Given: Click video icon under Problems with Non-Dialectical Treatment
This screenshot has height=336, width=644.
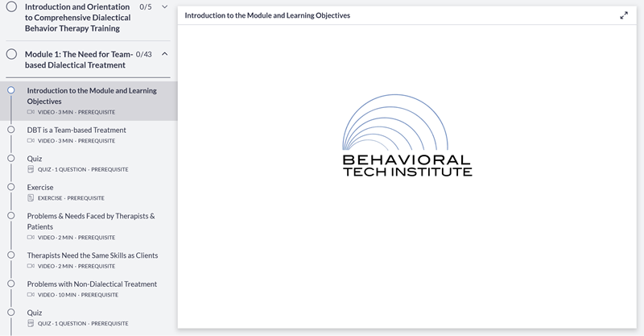Looking at the screenshot, I should [x=31, y=295].
